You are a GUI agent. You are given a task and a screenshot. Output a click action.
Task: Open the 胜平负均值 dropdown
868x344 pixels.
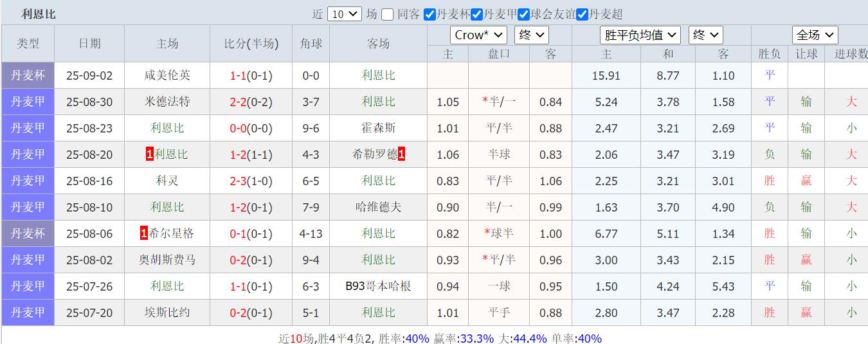pyautogui.click(x=640, y=35)
